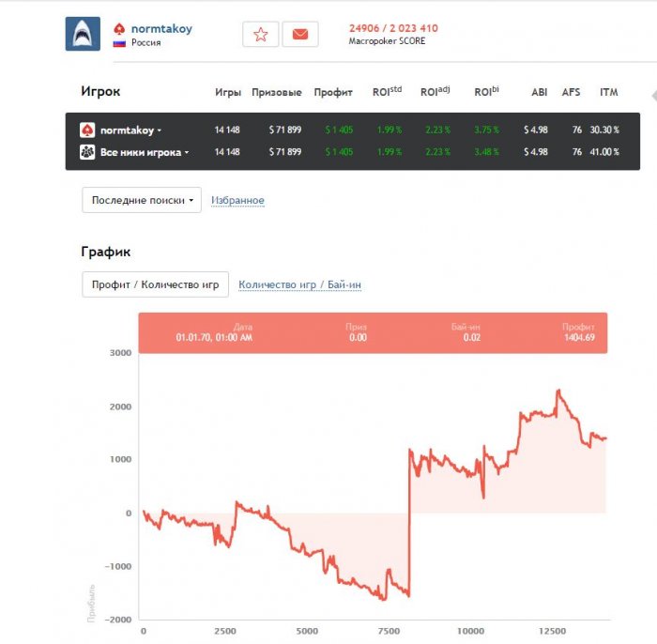Open the Избранное link
657x644 pixels.
(237, 201)
